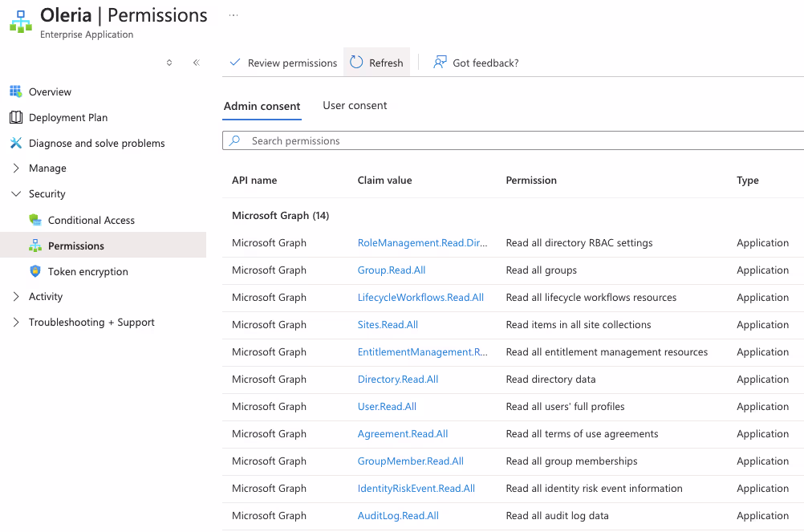Click the Token encryption shield icon

(35, 271)
